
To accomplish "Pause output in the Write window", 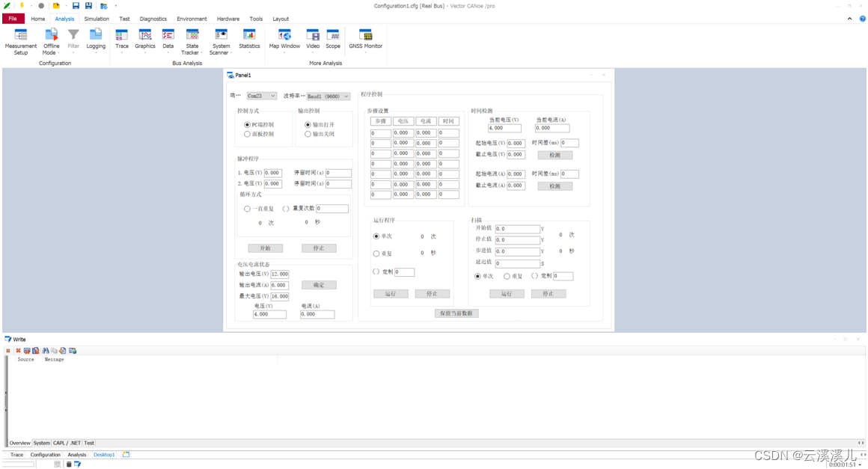I will point(7,351).
